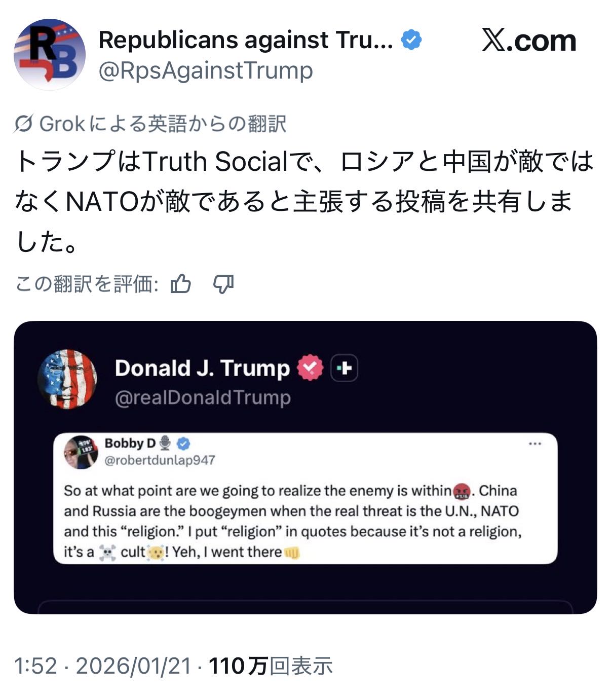Open the @robertdunlap947 handle
The width and height of the screenshot is (611, 700).
pyautogui.click(x=160, y=460)
